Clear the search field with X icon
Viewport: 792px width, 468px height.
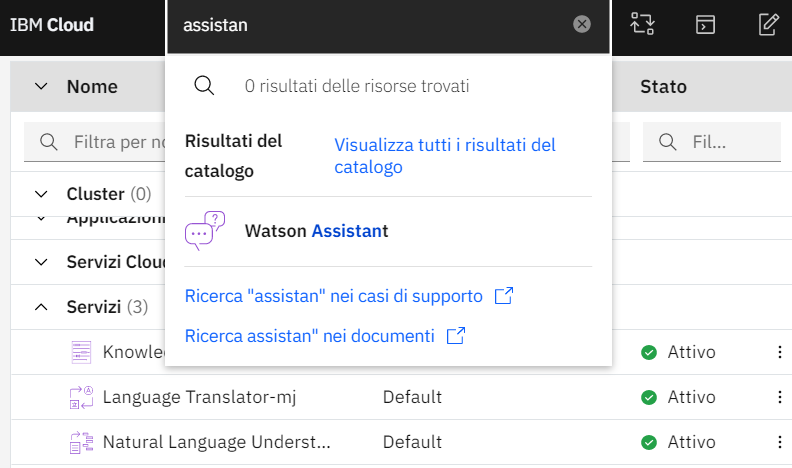[582, 25]
